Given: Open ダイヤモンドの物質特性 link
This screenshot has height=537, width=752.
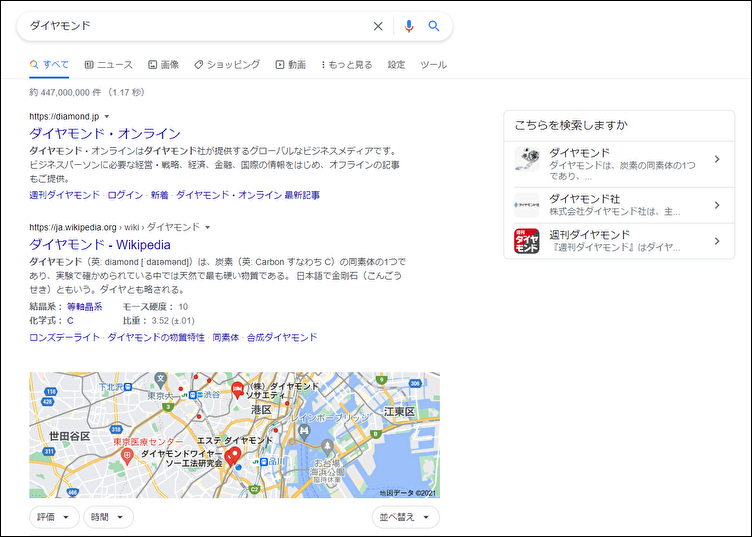Looking at the screenshot, I should pyautogui.click(x=156, y=338).
